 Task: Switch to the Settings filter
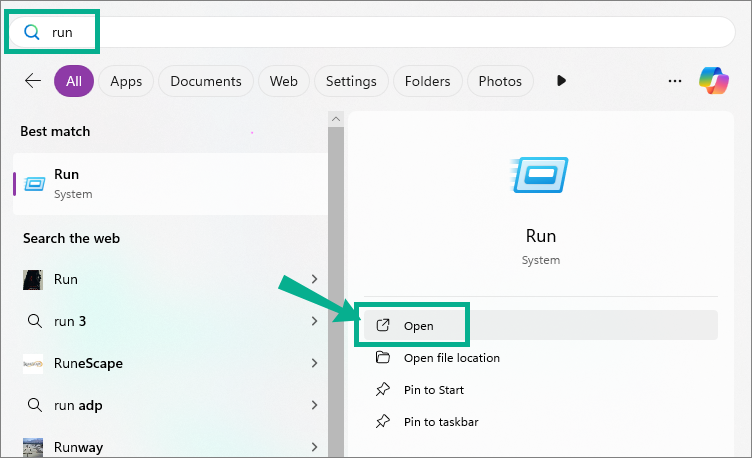point(351,81)
